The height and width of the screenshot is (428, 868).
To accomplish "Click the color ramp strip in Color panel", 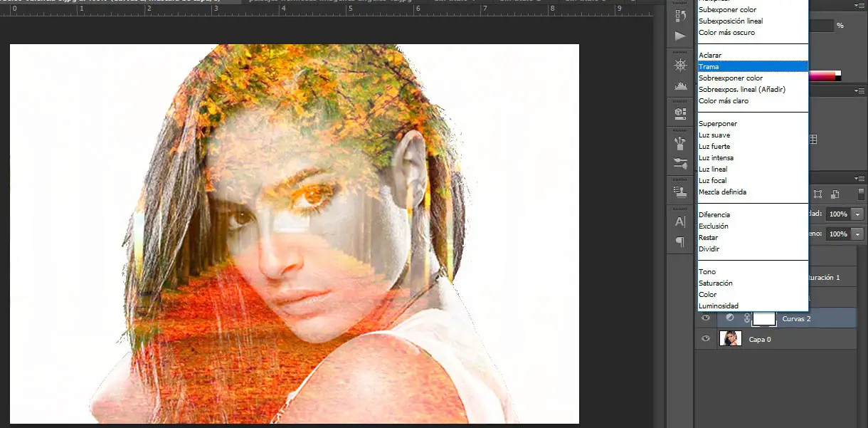I will 822,75.
